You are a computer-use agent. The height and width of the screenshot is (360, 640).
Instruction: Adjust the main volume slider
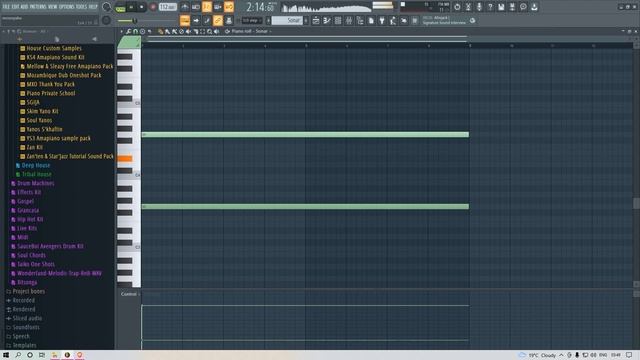point(135,20)
